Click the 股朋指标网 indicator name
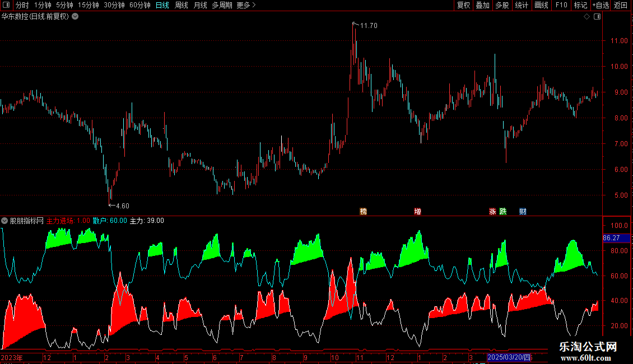Viewport: 633px width, 364px height. 27,221
